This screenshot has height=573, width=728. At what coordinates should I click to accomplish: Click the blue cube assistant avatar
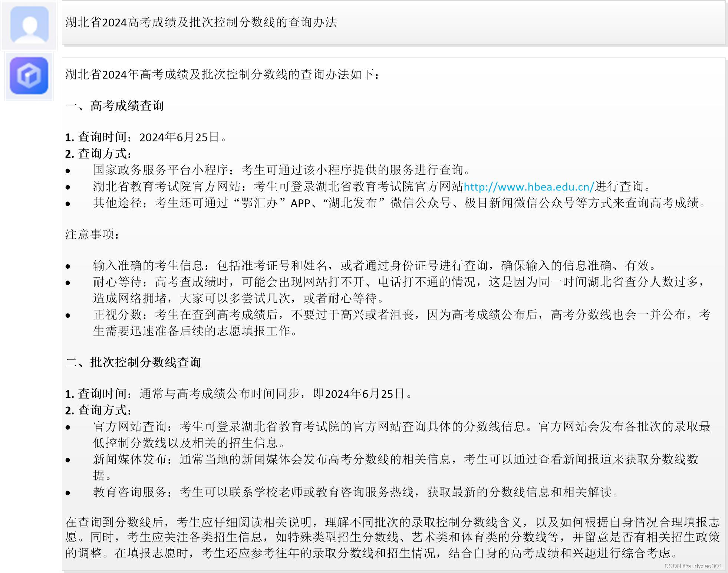point(29,76)
